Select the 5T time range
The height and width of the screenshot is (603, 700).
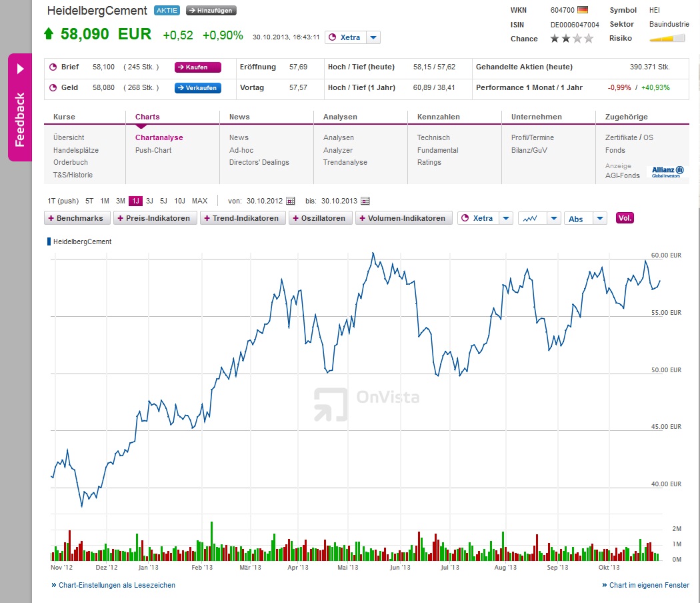point(89,201)
